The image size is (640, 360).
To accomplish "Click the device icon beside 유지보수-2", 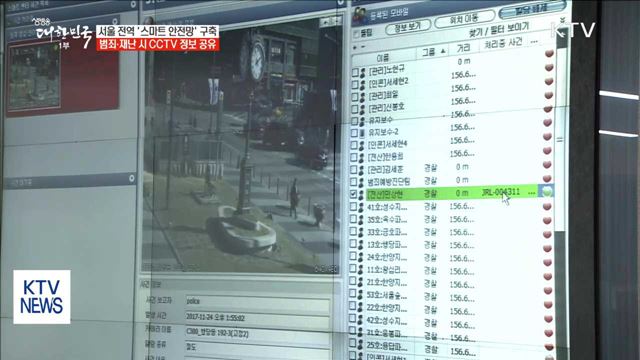I will [362, 133].
